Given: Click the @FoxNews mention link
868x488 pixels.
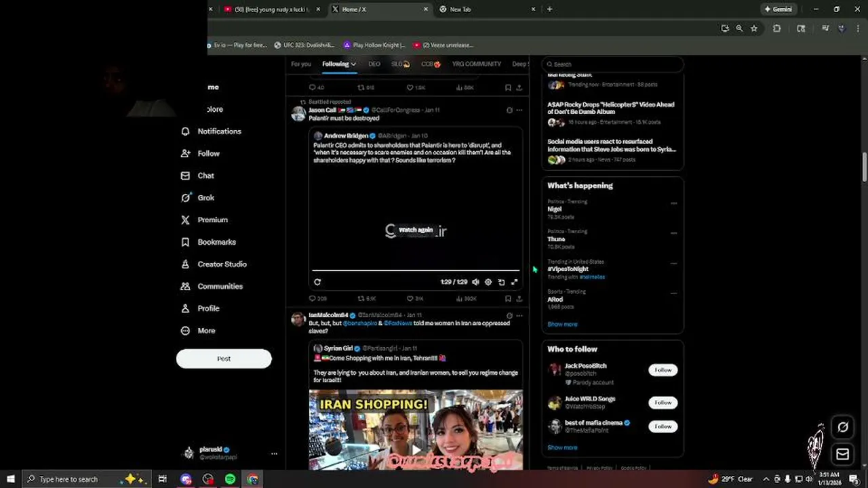Looking at the screenshot, I should [x=397, y=323].
